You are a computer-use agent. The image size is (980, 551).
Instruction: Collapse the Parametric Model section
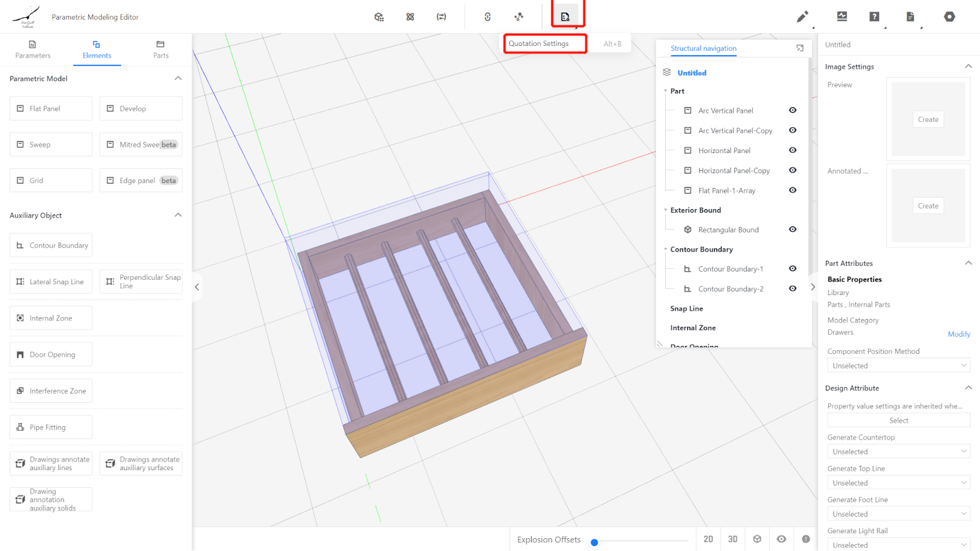click(178, 78)
